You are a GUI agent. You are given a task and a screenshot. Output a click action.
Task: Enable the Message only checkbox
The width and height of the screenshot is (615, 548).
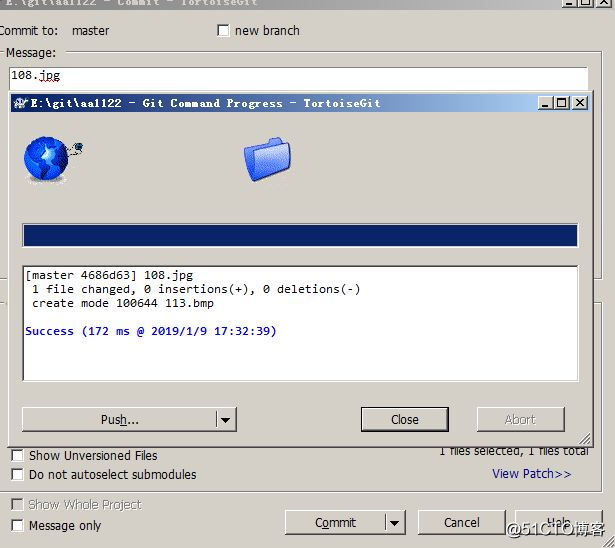tap(17, 525)
